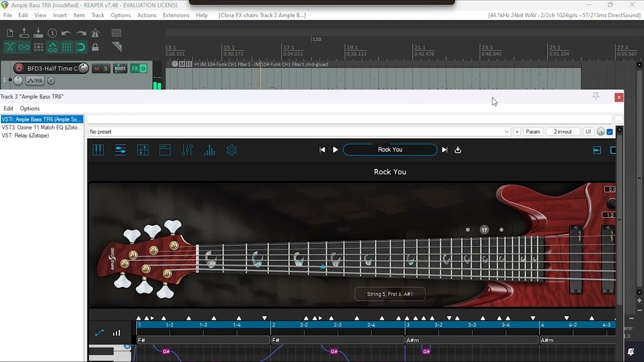Screen dimensions: 644x362
Task: Select VST3: Ozone 11 Match EQ plugin
Action: pos(42,128)
